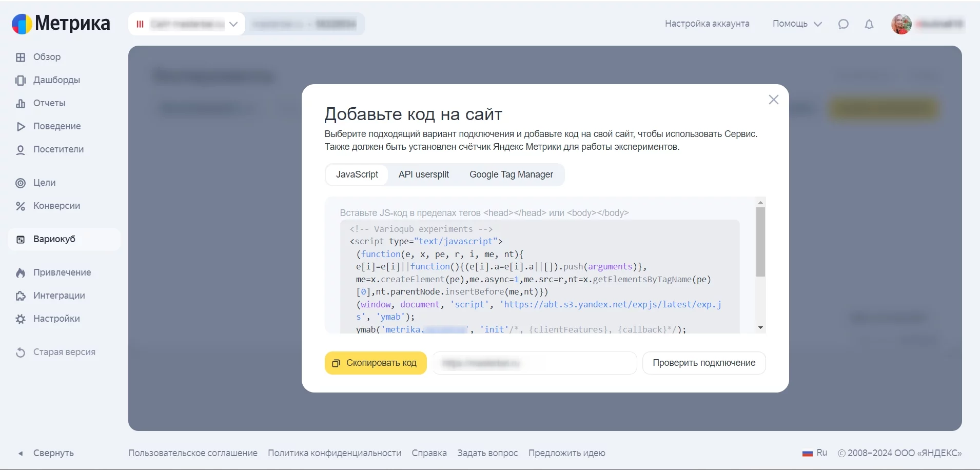Click the Настройки gear icon
Image resolution: width=980 pixels, height=470 pixels.
click(21, 319)
